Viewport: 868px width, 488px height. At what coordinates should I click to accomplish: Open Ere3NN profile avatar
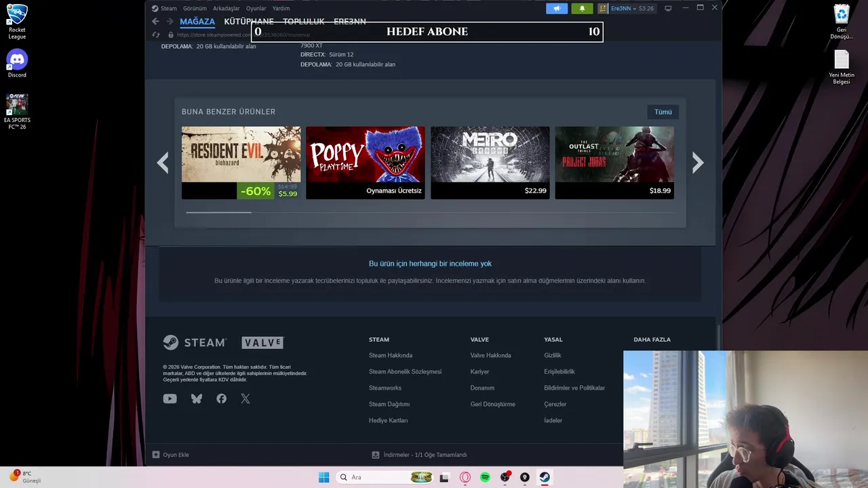[x=603, y=8]
